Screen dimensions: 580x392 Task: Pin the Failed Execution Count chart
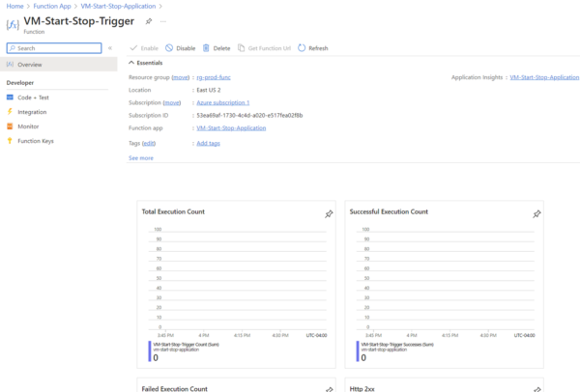[x=329, y=389]
